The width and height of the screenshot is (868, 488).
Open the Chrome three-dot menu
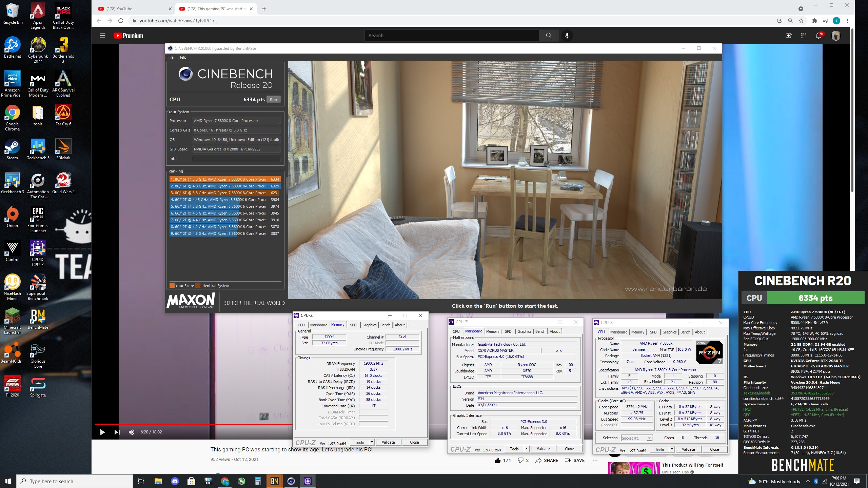click(847, 21)
